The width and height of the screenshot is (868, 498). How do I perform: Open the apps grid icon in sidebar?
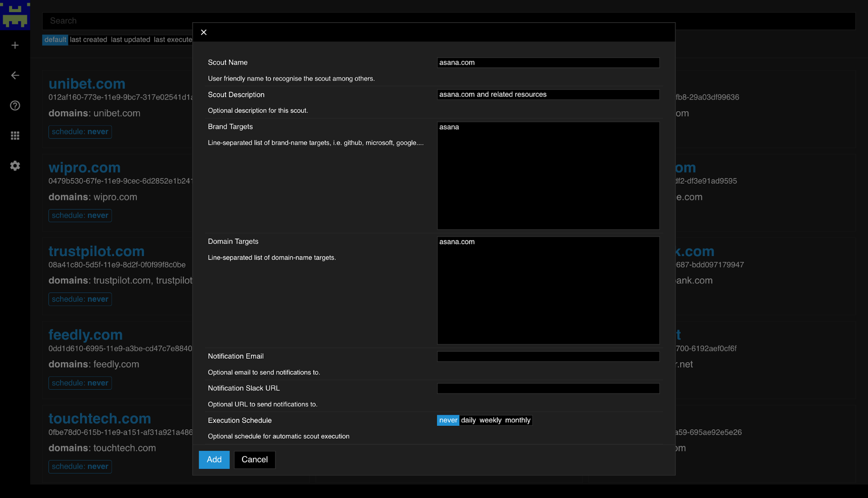(15, 135)
